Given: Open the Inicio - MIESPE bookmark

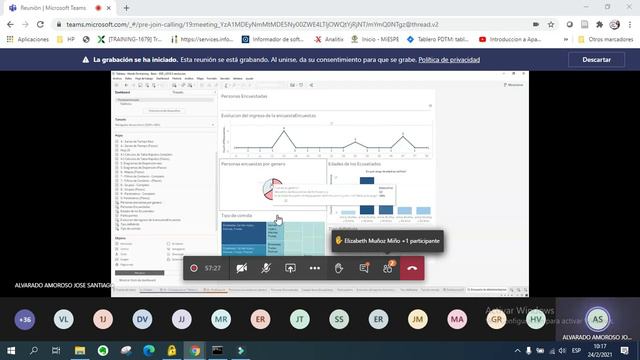Looking at the screenshot, I should point(375,39).
